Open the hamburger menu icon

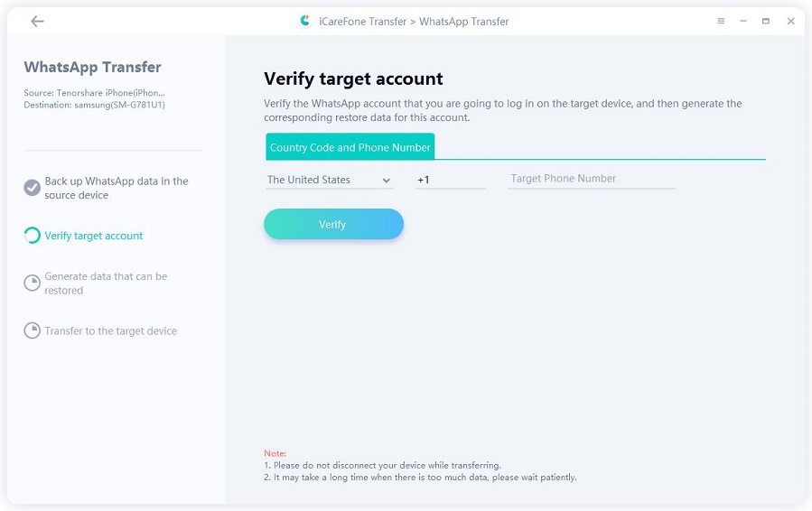pyautogui.click(x=721, y=21)
